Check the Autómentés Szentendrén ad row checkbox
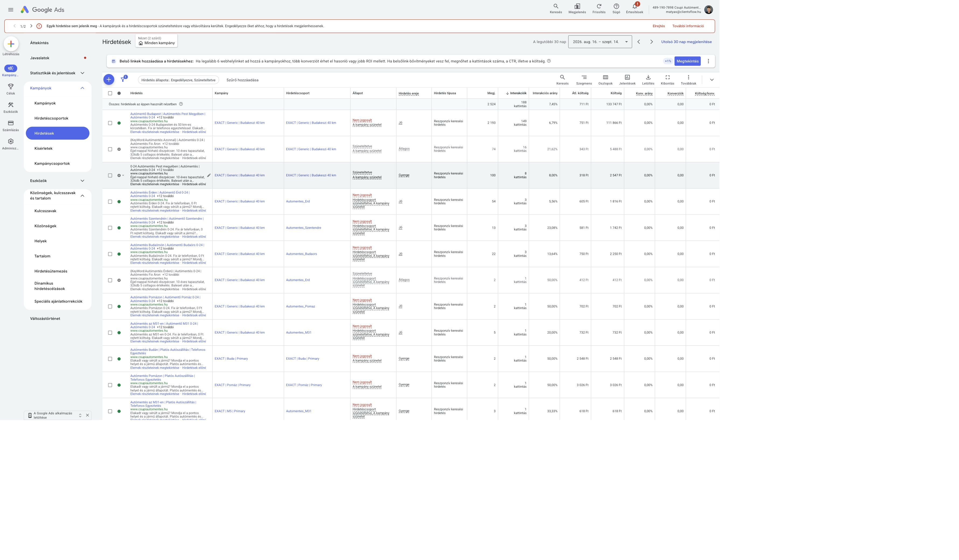 (x=110, y=228)
